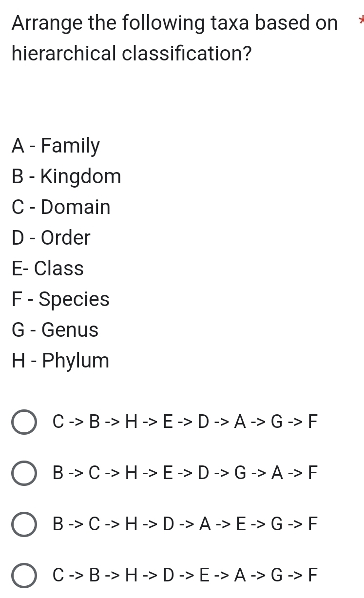Viewport: 364px width, 598px height.
Task: Click answer text 'C -> B -> H -> D -> E -> A -> G -> F'
Action: pyautogui.click(x=185, y=576)
